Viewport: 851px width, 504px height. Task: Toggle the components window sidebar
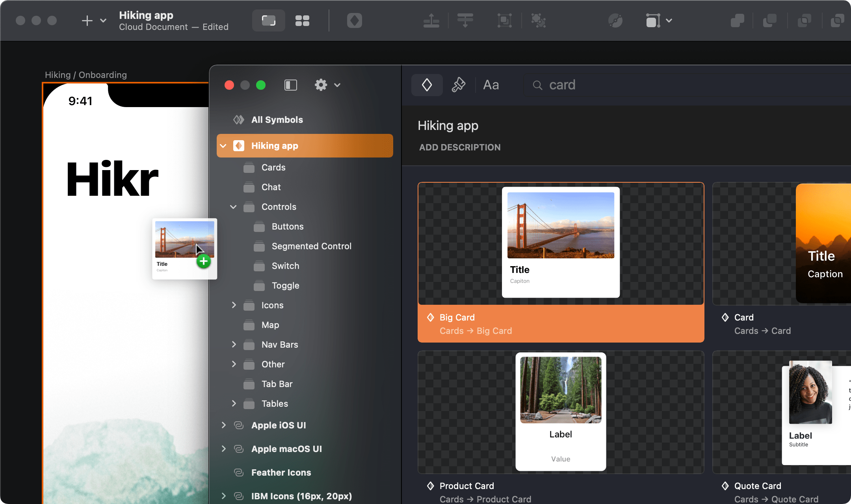tap(290, 85)
